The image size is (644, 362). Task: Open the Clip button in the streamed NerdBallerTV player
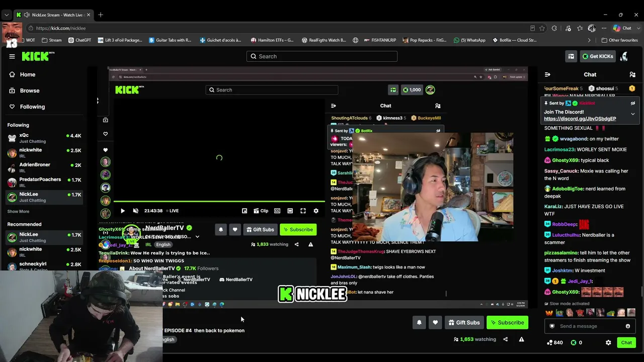pyautogui.click(x=261, y=211)
